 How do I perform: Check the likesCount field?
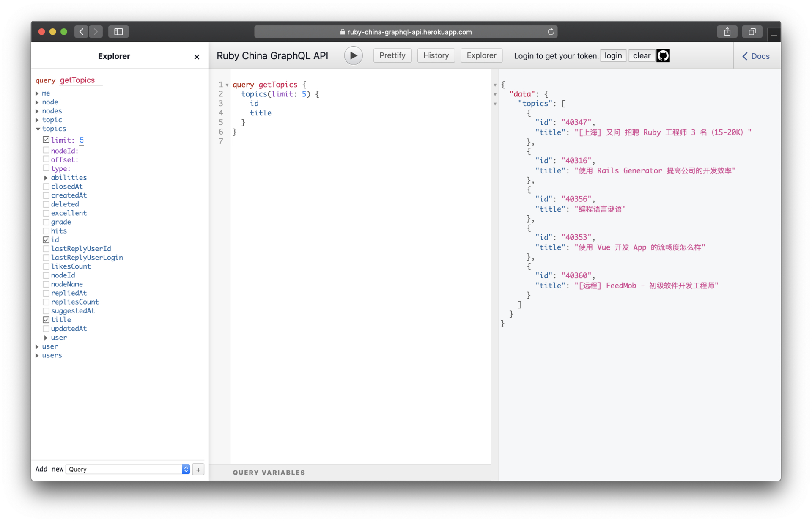point(46,266)
